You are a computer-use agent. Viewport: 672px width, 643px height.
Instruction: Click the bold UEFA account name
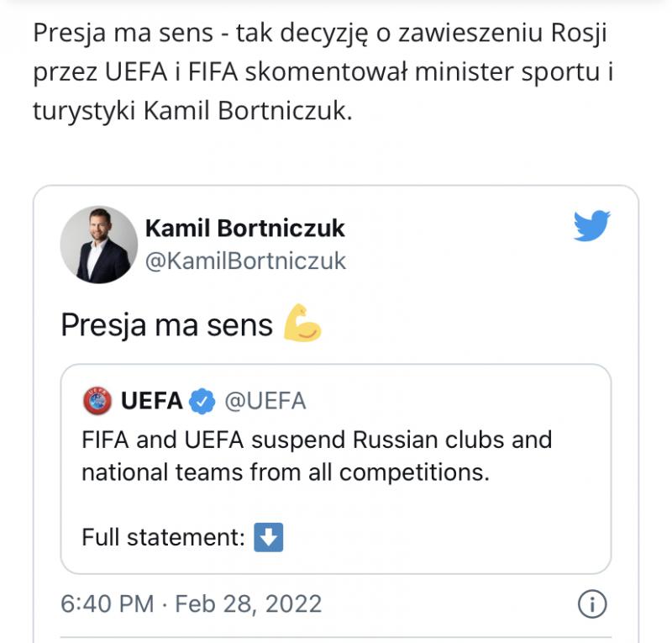[152, 401]
